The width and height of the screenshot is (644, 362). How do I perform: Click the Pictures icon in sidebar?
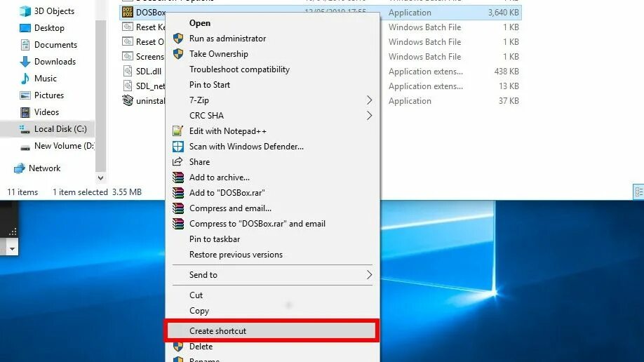click(25, 95)
